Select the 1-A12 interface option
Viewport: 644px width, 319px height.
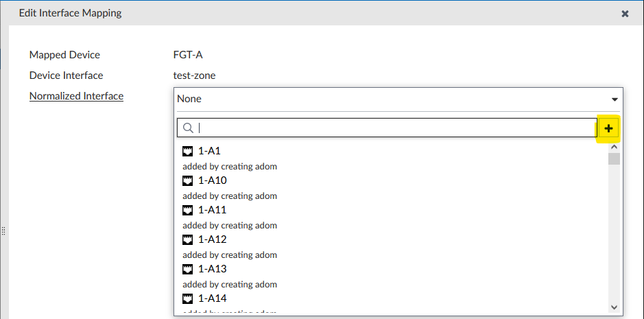[x=212, y=239]
